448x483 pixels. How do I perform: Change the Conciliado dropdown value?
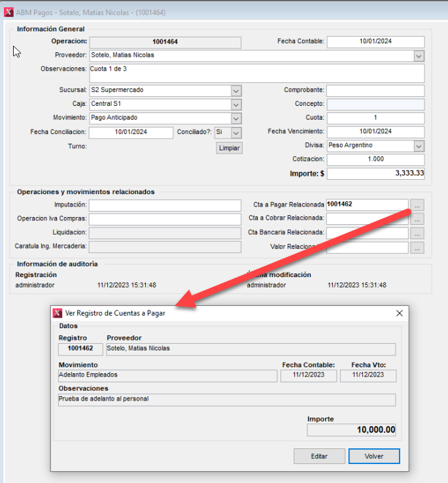tap(235, 132)
